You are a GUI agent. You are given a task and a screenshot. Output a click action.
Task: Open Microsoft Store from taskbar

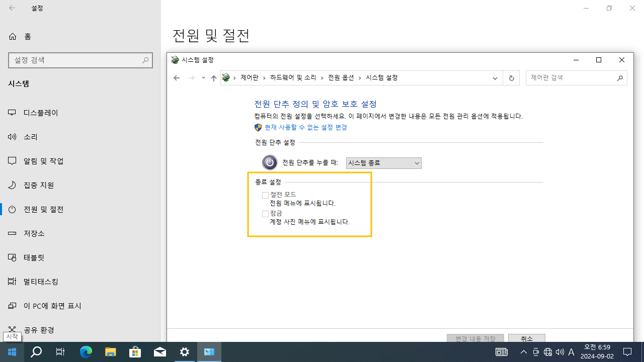click(135, 352)
